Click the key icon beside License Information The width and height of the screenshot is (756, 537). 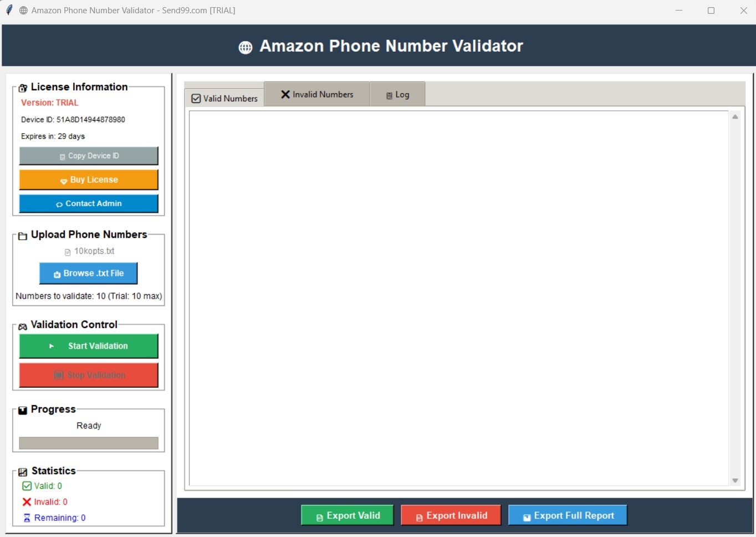(23, 88)
